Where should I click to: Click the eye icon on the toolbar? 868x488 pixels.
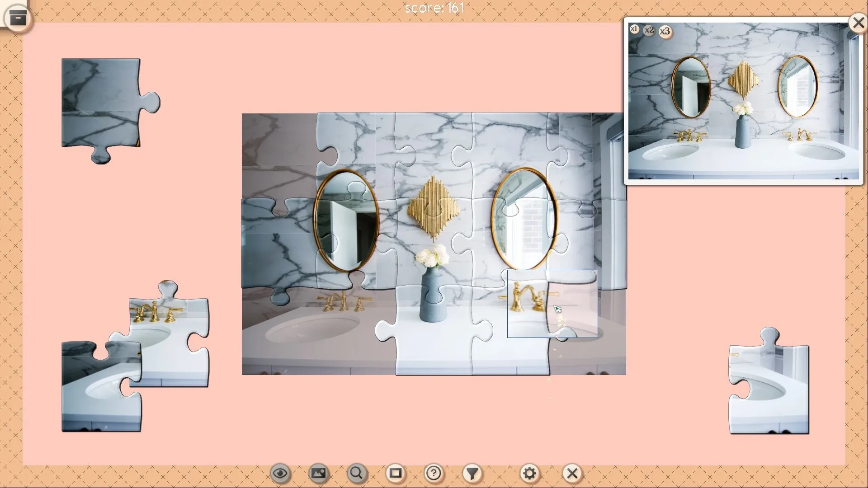(280, 473)
